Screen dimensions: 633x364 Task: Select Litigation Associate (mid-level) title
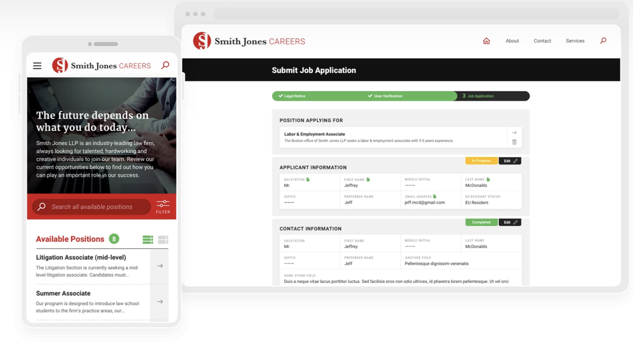pos(81,258)
